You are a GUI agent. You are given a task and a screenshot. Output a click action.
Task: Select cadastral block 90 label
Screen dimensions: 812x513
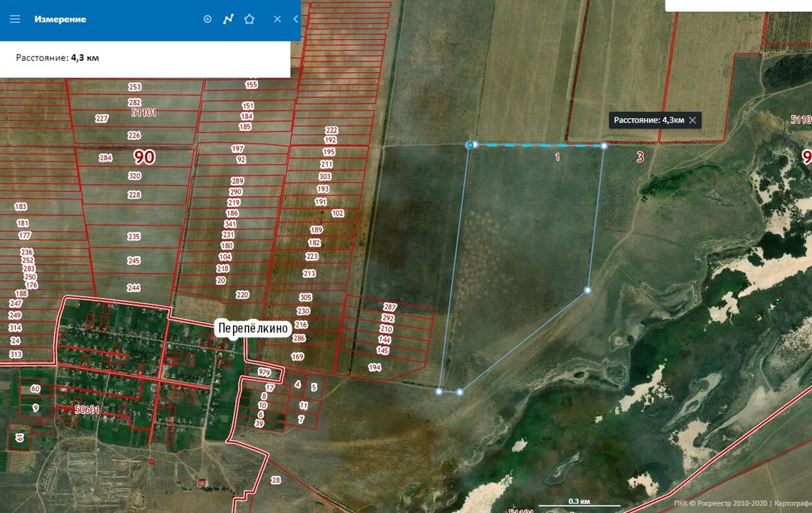coord(144,156)
